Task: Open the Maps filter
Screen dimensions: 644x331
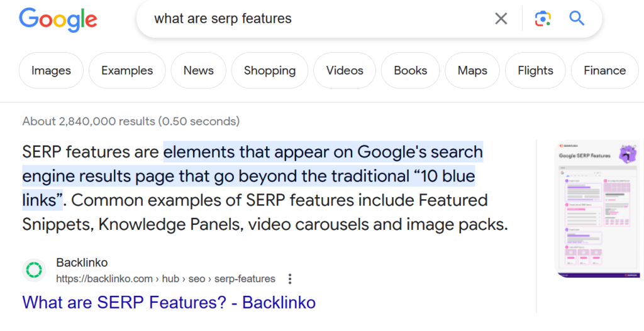Action: 472,70
